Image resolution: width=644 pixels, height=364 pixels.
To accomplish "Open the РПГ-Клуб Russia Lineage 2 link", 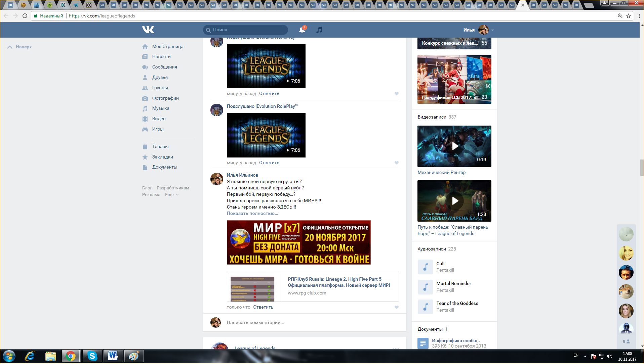I will click(339, 282).
